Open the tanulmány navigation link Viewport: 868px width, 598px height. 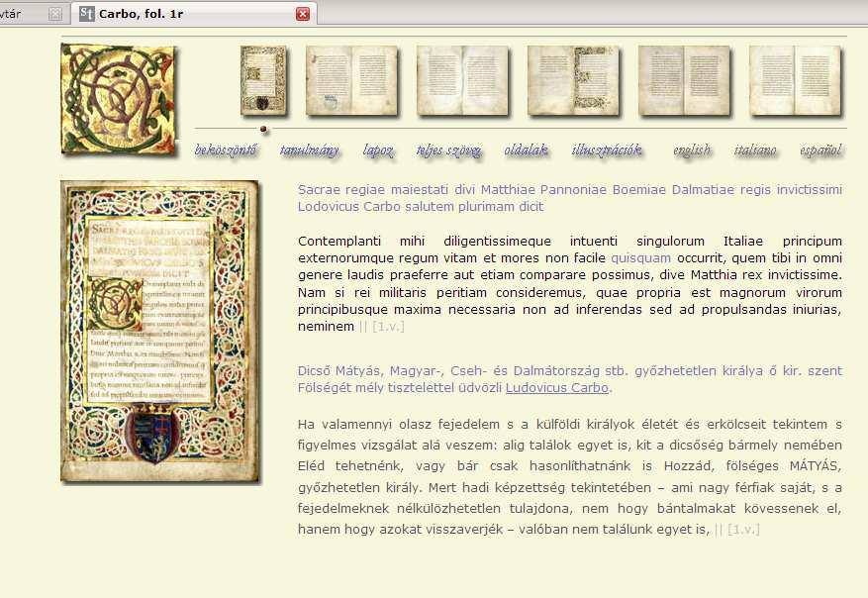point(310,150)
